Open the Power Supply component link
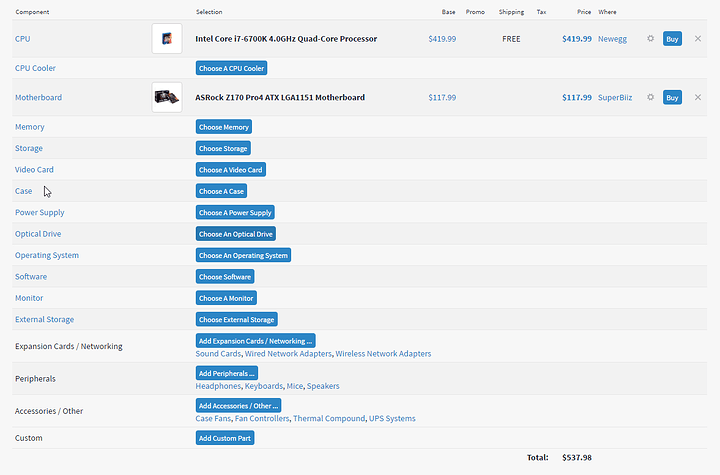 tap(39, 212)
